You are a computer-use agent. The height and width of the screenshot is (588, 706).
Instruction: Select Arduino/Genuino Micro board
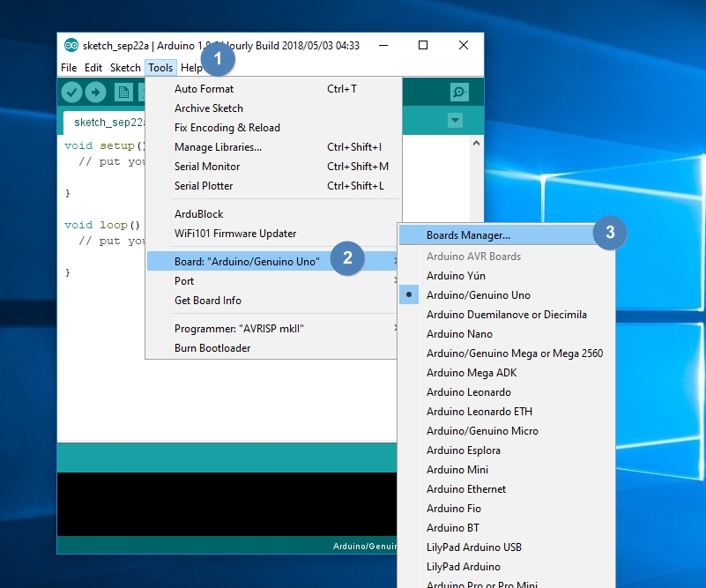click(x=507, y=430)
